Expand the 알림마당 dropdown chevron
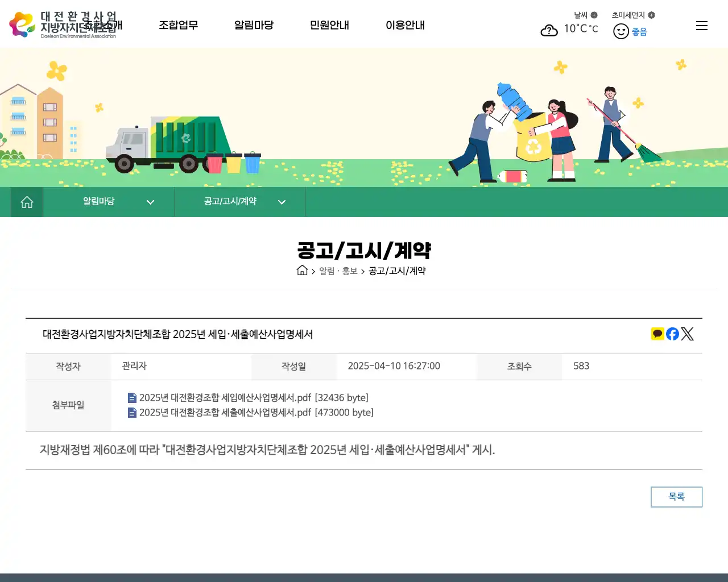 point(150,202)
